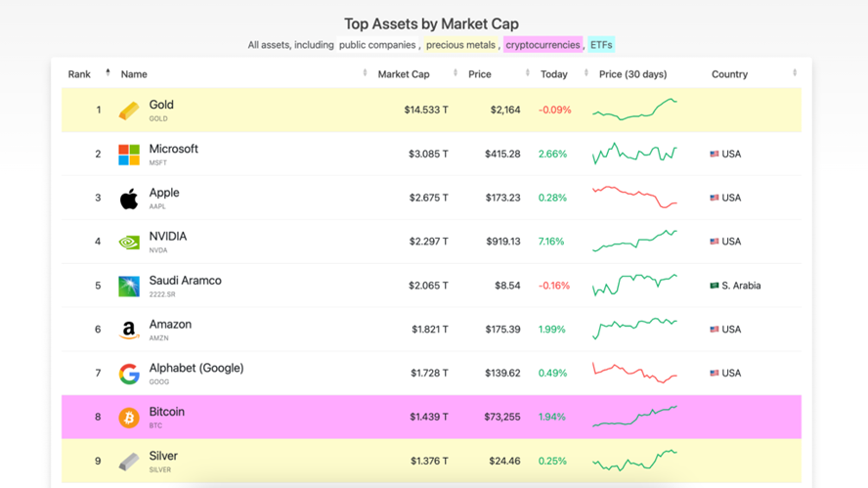Click Gold market cap $14.533 T
Viewport: 868px width, 488px height.
coord(426,110)
